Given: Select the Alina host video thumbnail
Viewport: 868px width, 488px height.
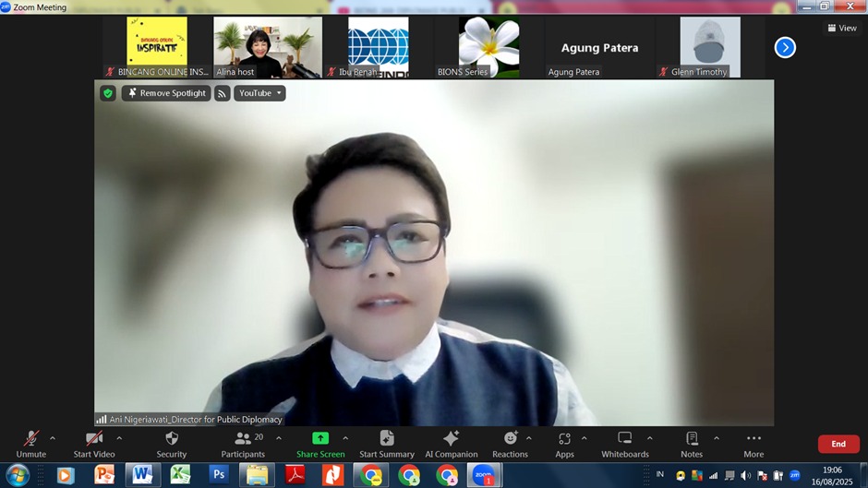Looking at the screenshot, I should point(268,47).
